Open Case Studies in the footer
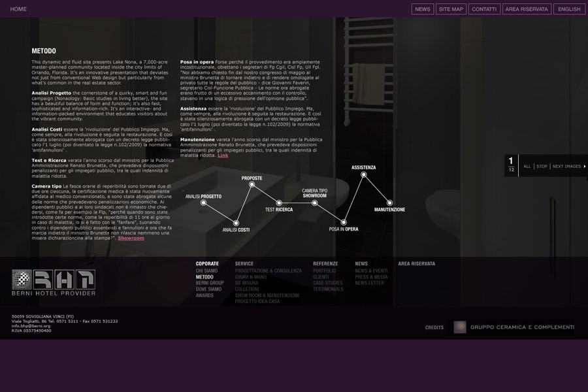 pos(328,283)
